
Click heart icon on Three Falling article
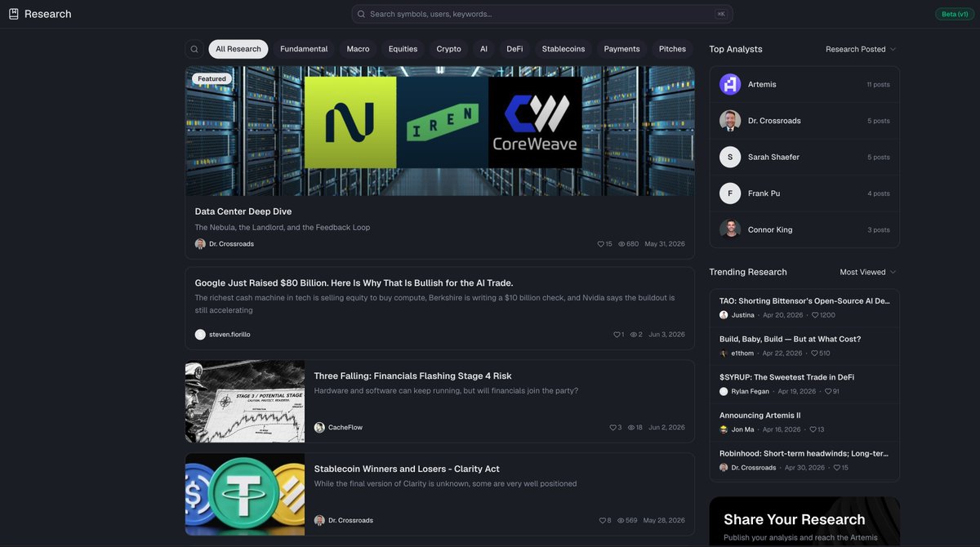612,428
